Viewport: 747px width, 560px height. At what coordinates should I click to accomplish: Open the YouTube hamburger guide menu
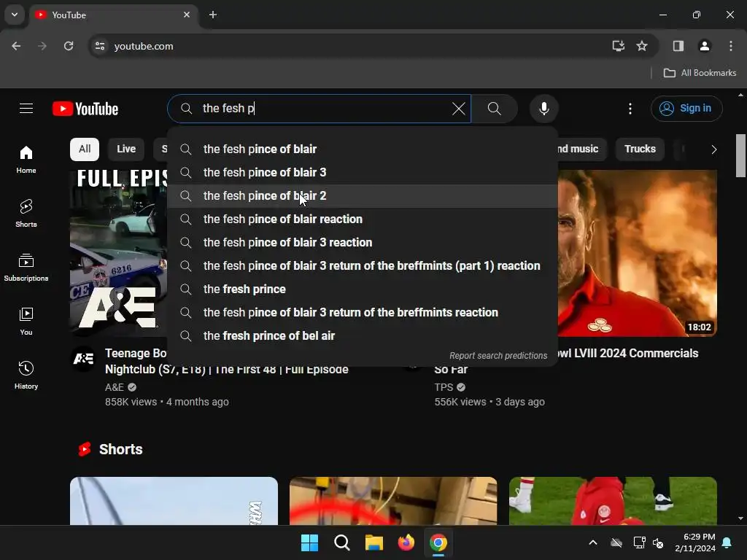(26, 109)
